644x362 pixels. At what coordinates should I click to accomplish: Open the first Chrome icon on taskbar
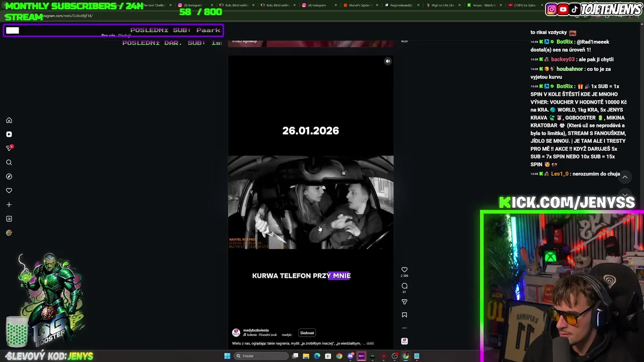pyautogui.click(x=339, y=356)
